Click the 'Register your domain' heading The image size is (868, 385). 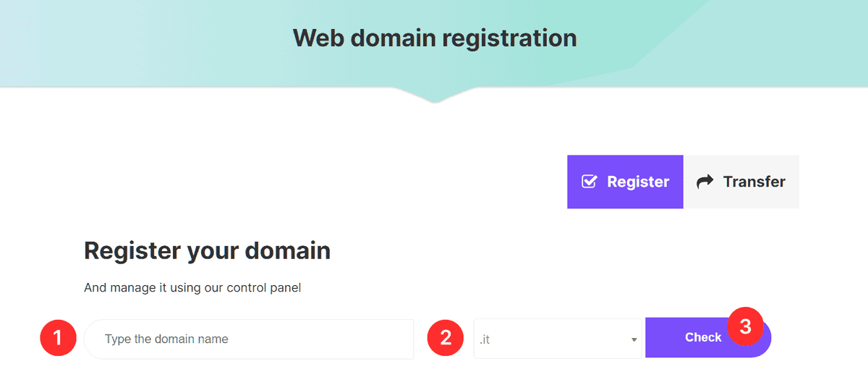click(207, 250)
